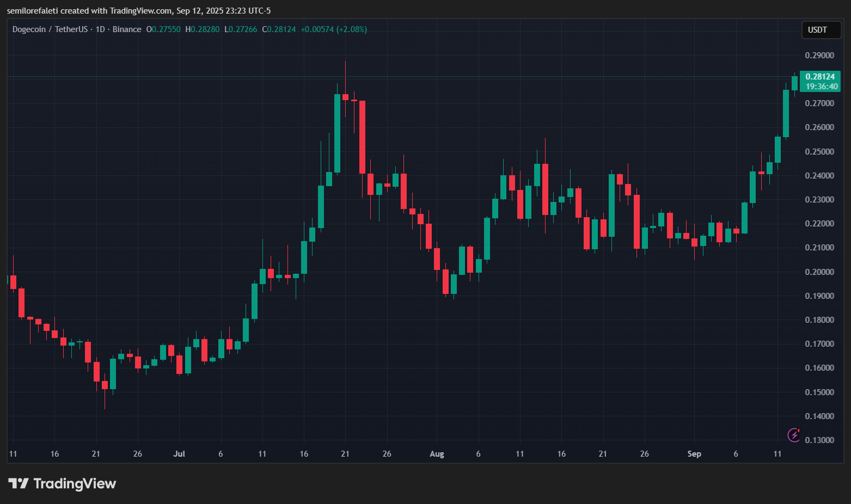Click the red notification dot on the lightning icon
This screenshot has height=504, width=851.
coord(799,429)
